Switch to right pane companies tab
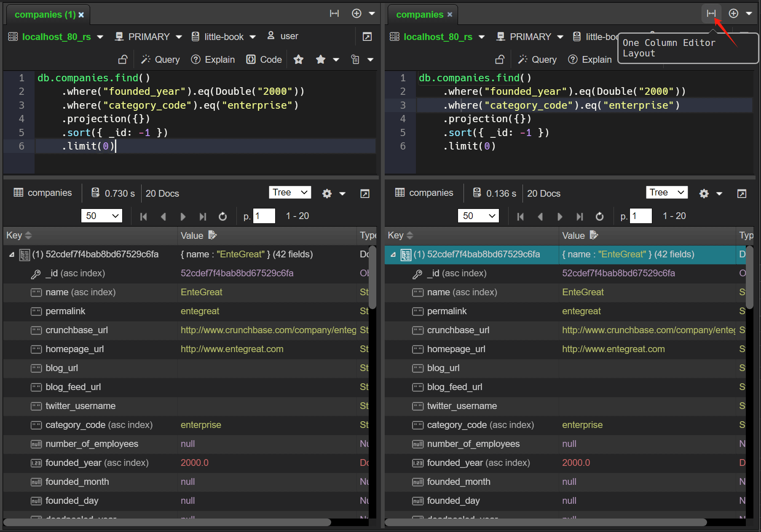 point(420,15)
